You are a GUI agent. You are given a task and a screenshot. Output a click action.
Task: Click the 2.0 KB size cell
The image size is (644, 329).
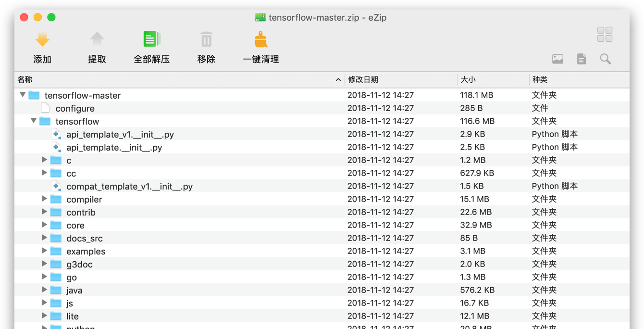(472, 264)
